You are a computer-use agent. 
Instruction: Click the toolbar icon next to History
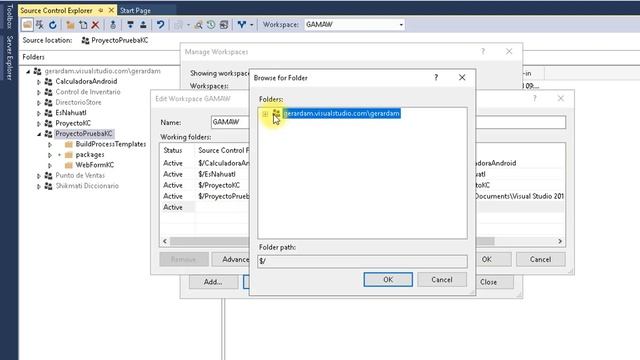[224, 25]
